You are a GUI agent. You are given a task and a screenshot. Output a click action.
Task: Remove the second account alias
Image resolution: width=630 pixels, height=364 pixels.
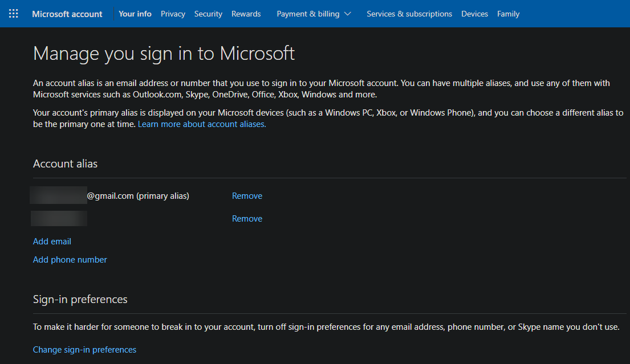coord(247,218)
